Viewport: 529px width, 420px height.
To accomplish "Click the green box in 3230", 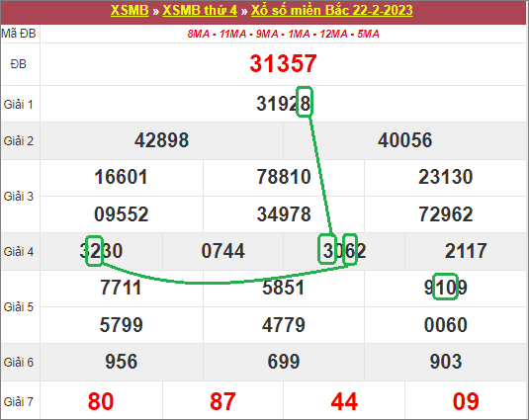I will point(94,251).
